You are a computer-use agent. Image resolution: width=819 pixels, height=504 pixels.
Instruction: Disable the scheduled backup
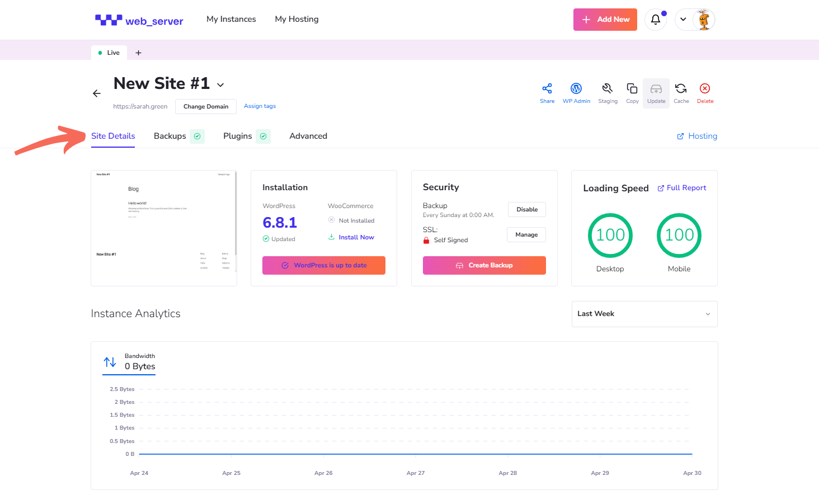(526, 209)
